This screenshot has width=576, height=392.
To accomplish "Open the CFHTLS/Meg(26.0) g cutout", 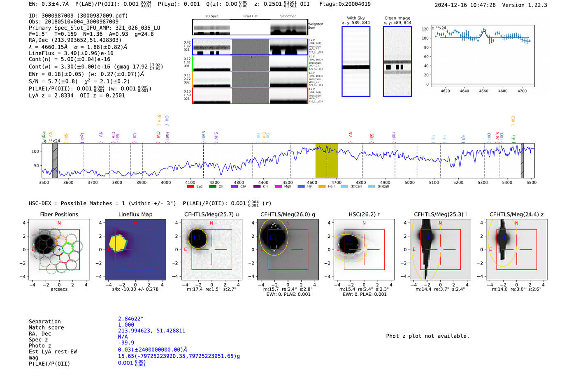I will (288, 249).
